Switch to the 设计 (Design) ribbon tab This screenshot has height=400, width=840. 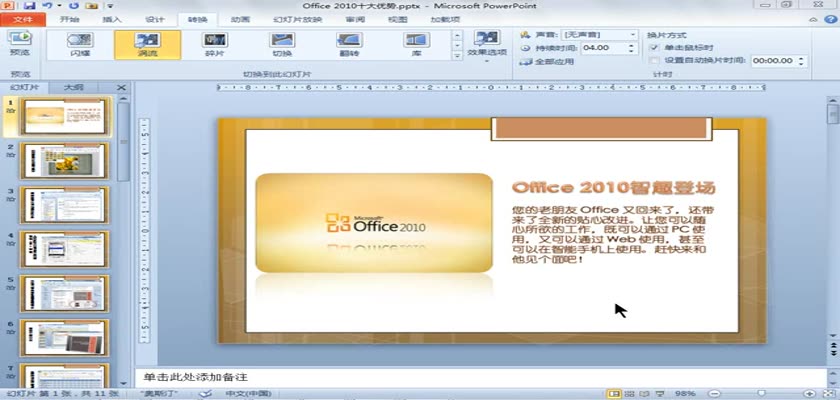click(155, 20)
